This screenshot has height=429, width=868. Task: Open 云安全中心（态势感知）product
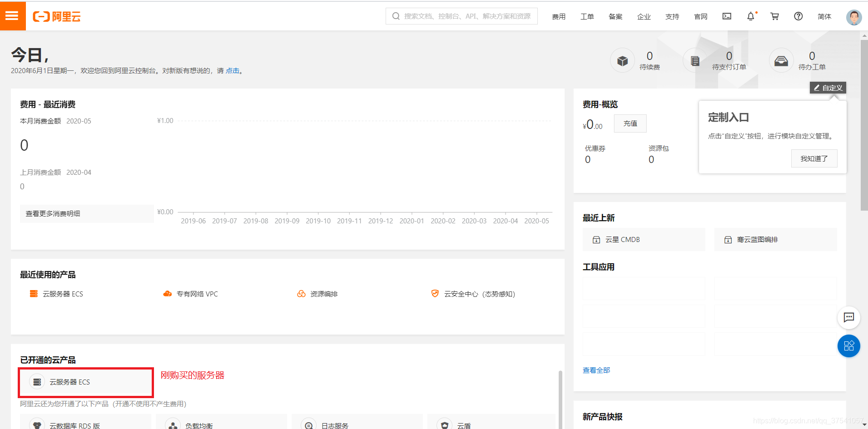(479, 294)
